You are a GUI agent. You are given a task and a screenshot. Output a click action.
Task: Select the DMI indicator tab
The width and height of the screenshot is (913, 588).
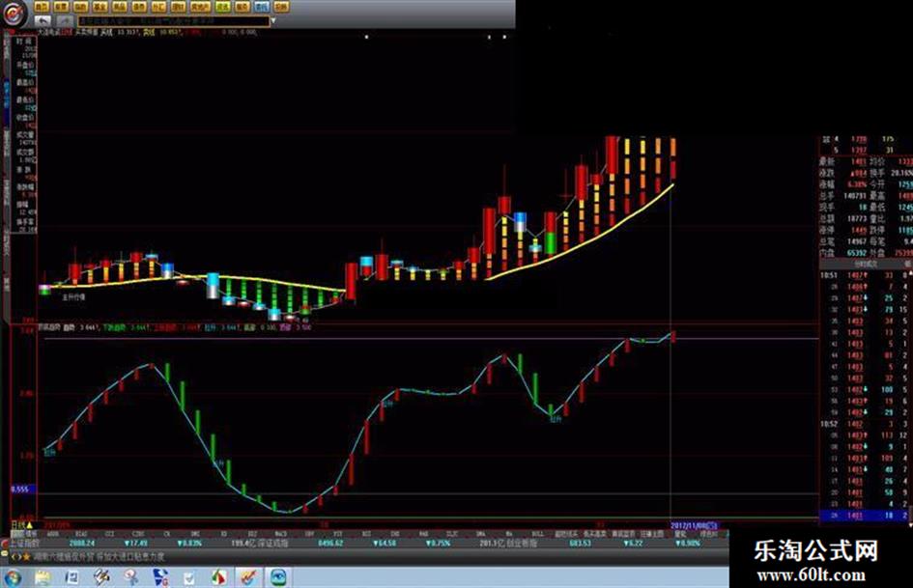[x=195, y=533]
